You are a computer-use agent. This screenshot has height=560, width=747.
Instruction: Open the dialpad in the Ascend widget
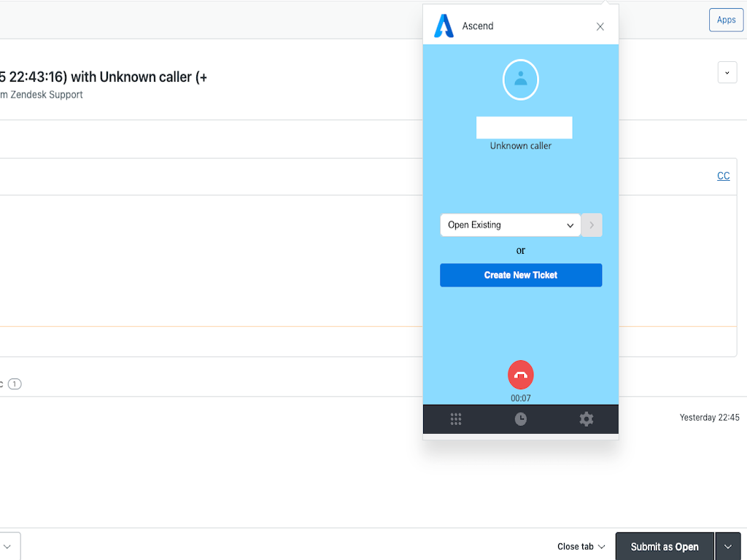455,419
